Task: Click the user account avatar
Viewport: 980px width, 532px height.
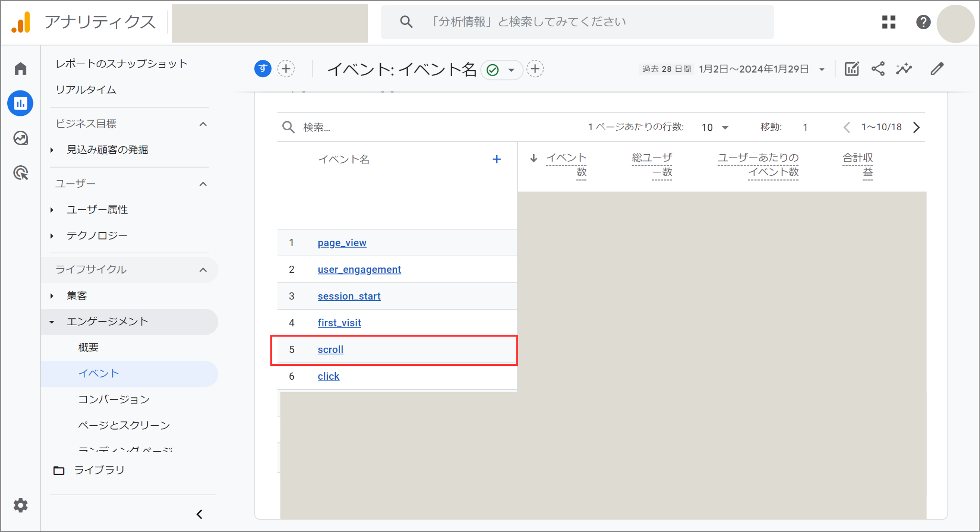Action: 956,24
